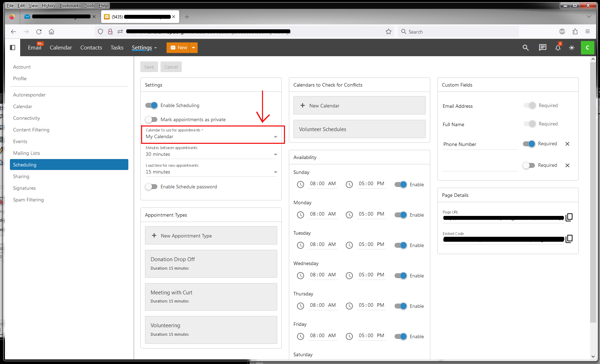600x364 pixels.
Task: Open the notifications bell icon
Action: click(x=558, y=48)
